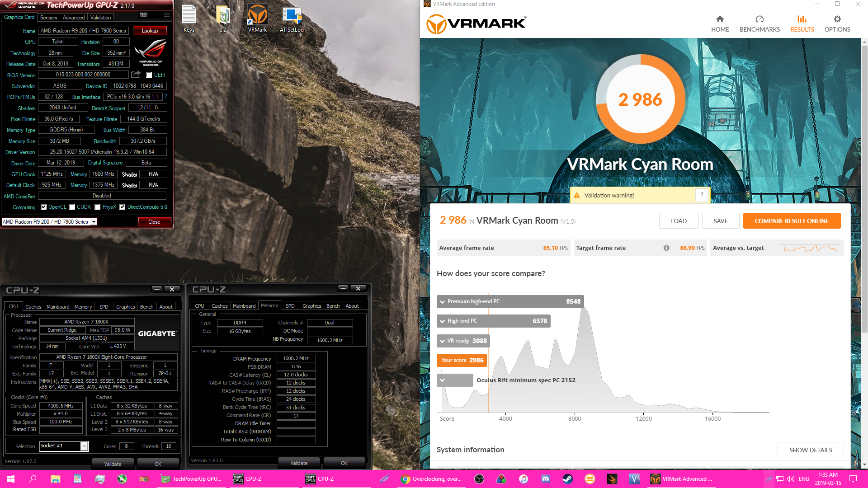This screenshot has height=488, width=868.
Task: Open the Keys desktop file
Action: point(189,18)
